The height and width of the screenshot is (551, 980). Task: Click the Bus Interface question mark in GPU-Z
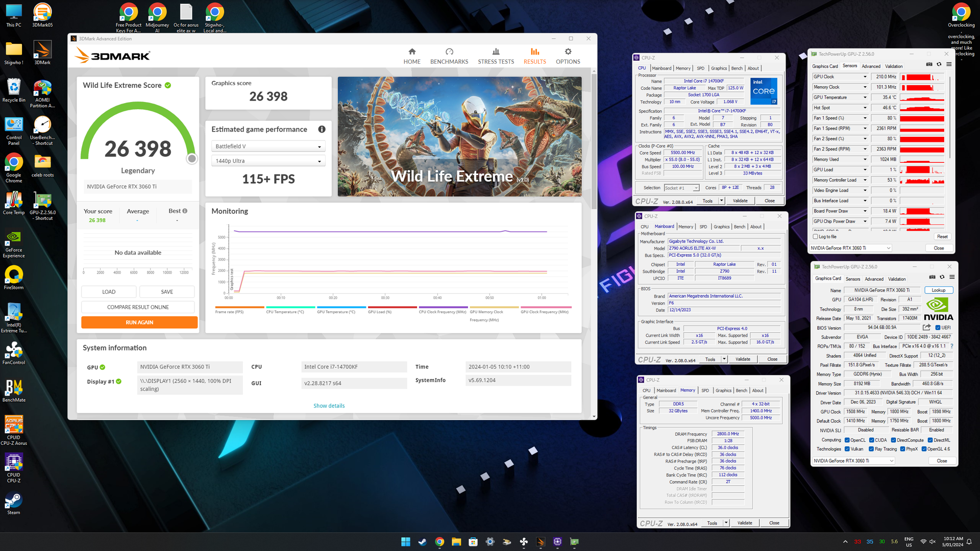pyautogui.click(x=952, y=346)
